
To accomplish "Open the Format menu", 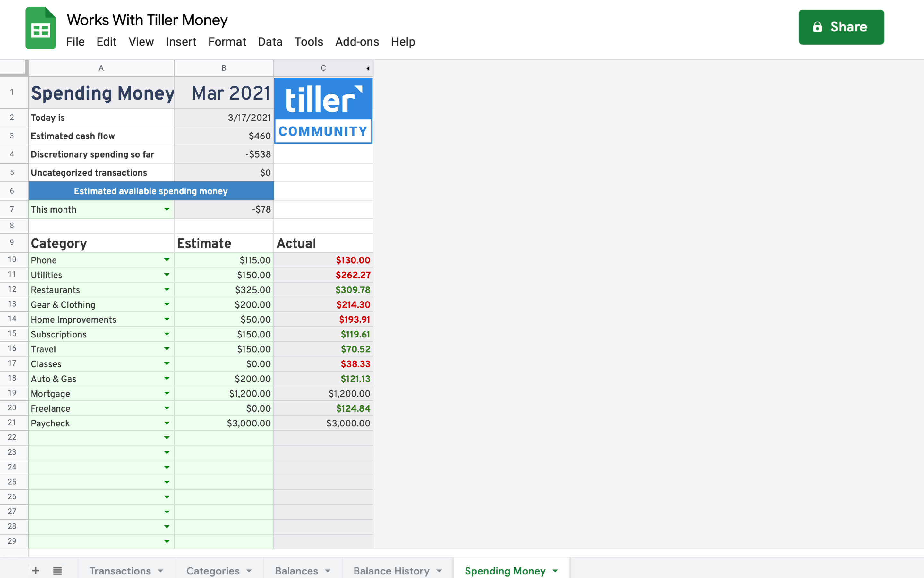I will tap(227, 42).
